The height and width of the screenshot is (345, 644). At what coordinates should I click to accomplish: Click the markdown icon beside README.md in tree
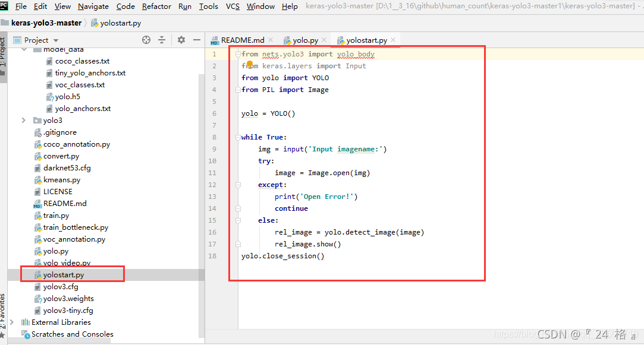click(x=37, y=204)
